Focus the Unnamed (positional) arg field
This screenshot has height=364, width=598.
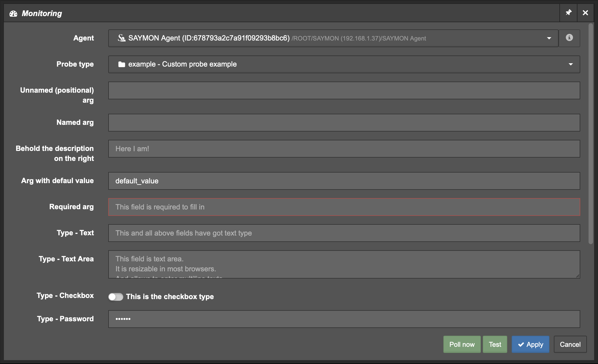tap(344, 90)
